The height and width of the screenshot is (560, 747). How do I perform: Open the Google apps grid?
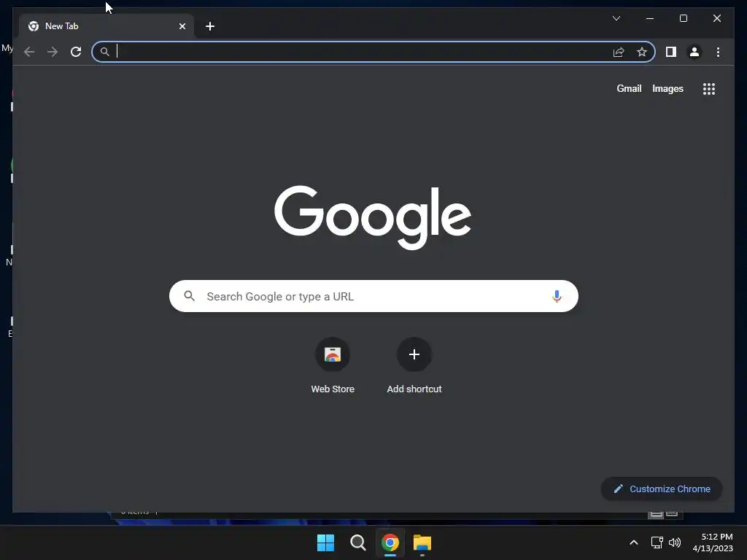tap(709, 88)
